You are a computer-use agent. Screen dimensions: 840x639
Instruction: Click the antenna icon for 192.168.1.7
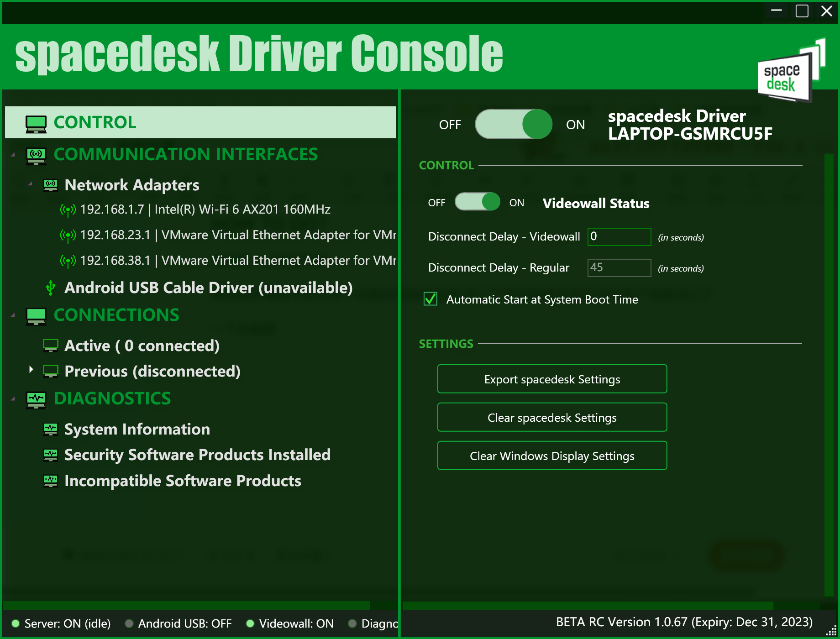68,210
